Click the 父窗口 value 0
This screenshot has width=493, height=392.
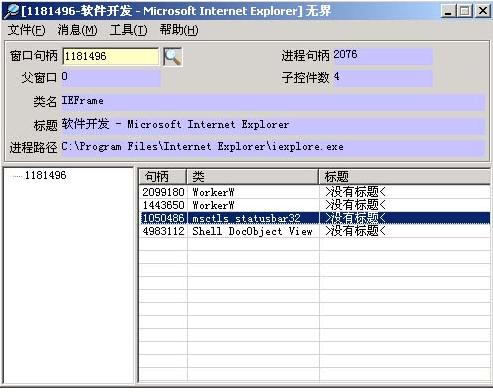click(111, 78)
